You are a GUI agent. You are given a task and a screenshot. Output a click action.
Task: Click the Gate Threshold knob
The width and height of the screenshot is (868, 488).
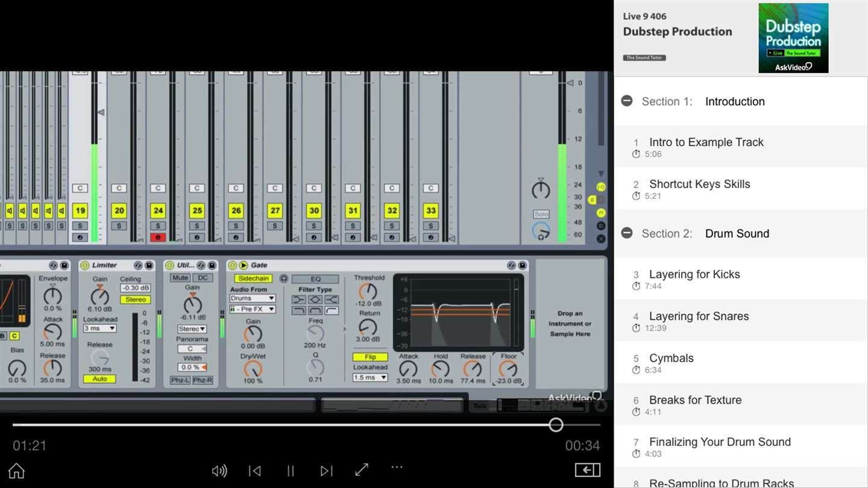368,292
